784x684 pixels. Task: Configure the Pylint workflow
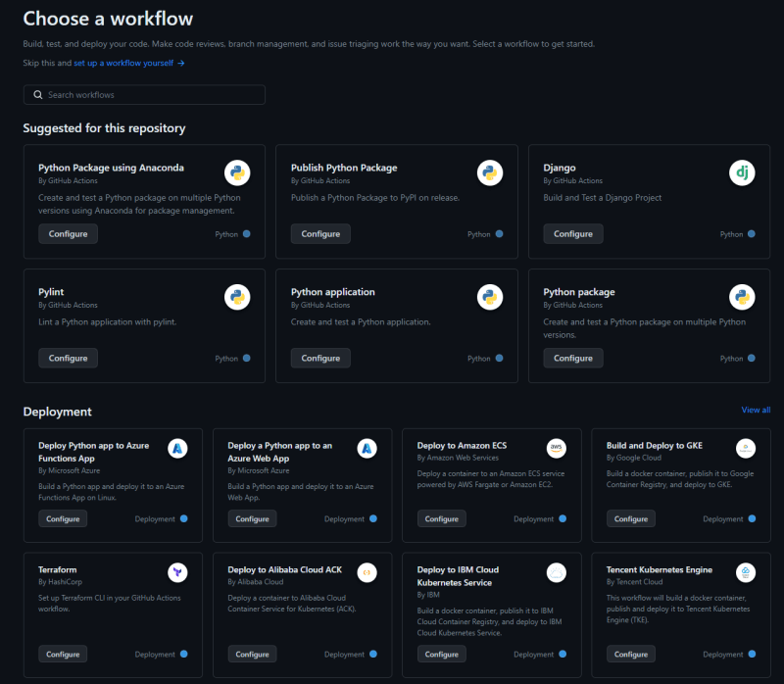point(68,358)
